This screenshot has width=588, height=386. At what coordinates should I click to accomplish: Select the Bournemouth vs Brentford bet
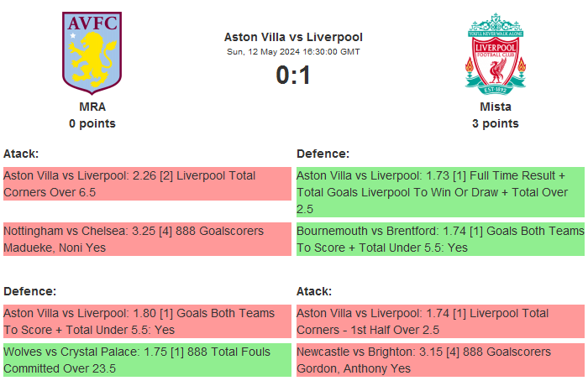click(439, 239)
